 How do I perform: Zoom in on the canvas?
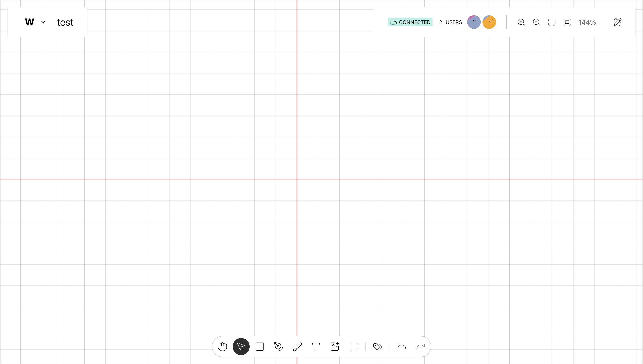[521, 22]
